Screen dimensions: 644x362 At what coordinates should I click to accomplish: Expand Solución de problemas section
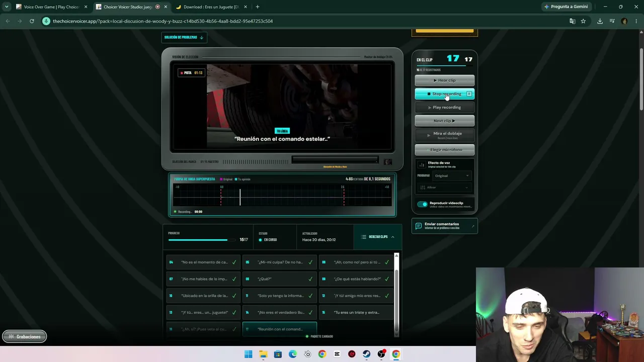pyautogui.click(x=184, y=37)
